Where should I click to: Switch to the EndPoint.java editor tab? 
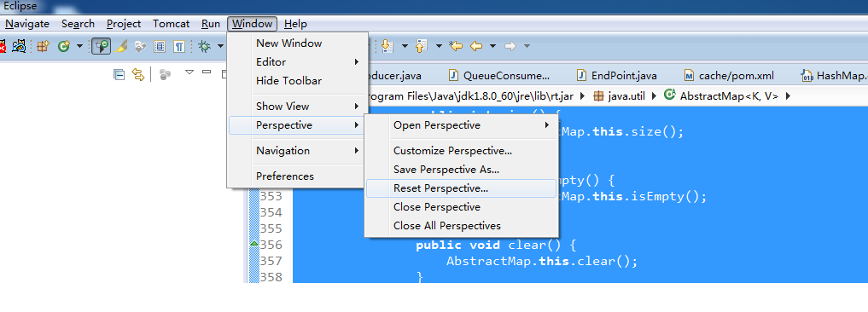point(617,75)
